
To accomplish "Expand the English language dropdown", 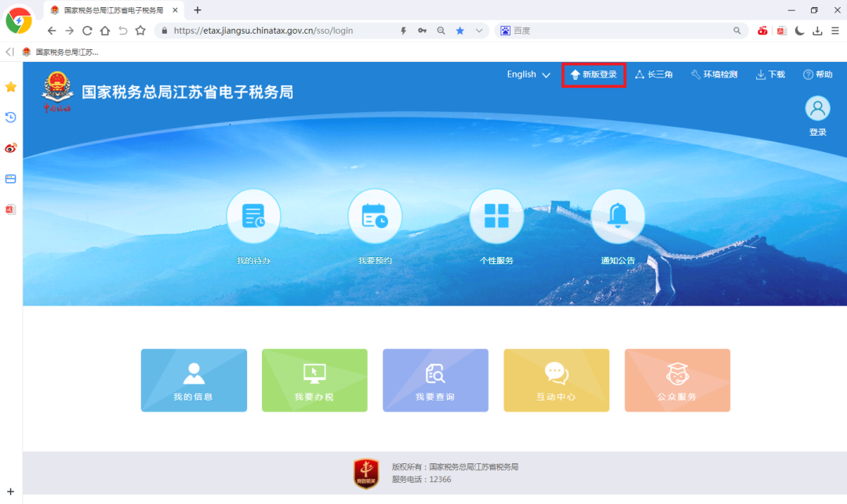I will (529, 74).
